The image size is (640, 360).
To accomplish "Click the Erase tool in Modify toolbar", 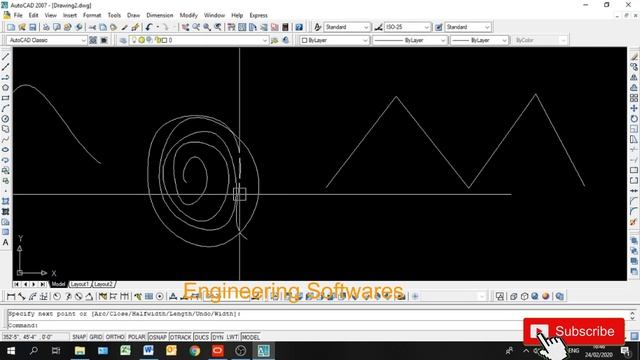I will tap(634, 56).
